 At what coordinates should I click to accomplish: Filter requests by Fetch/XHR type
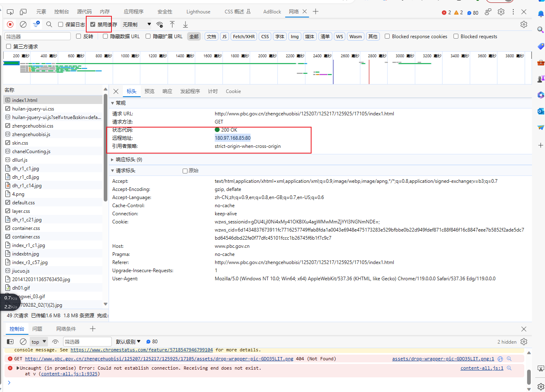click(244, 37)
